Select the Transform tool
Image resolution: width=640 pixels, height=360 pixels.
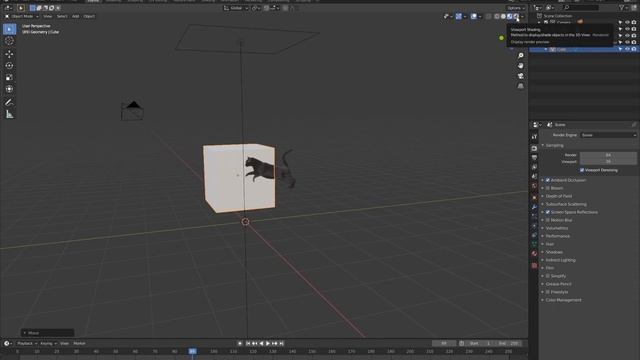pos(9,89)
